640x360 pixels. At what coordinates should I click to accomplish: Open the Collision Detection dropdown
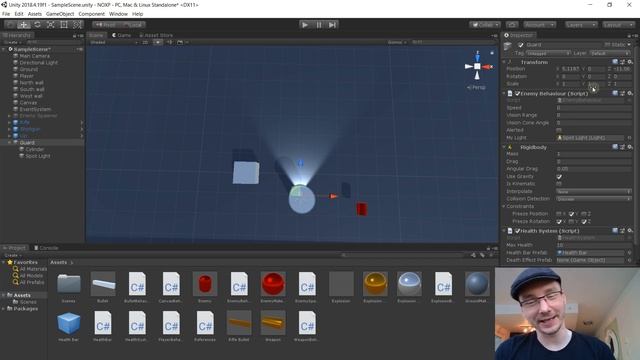point(594,199)
